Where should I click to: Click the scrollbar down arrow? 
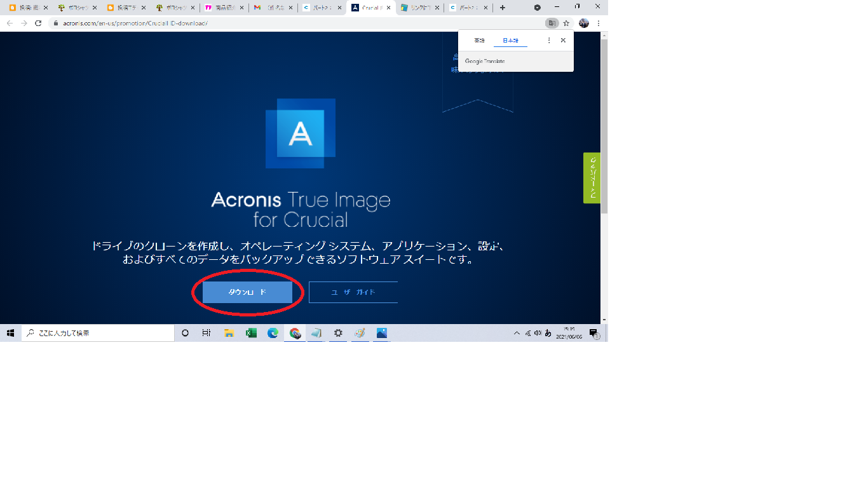pyautogui.click(x=604, y=320)
